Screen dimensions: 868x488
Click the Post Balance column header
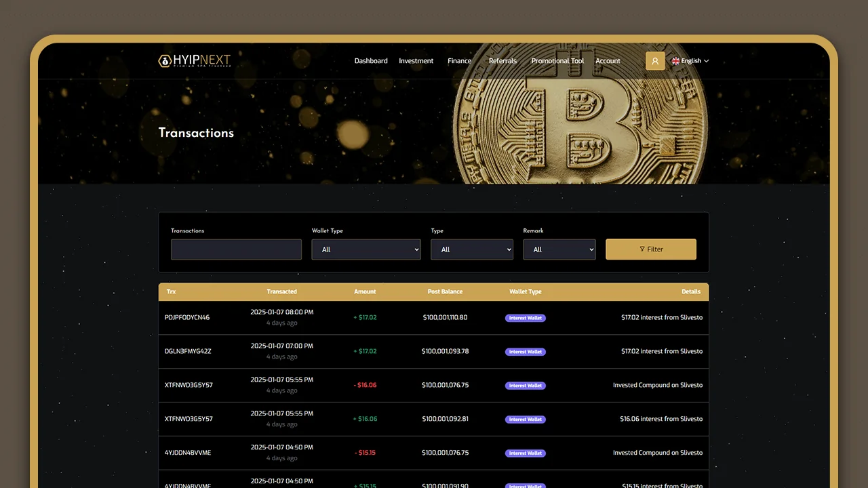tap(445, 291)
